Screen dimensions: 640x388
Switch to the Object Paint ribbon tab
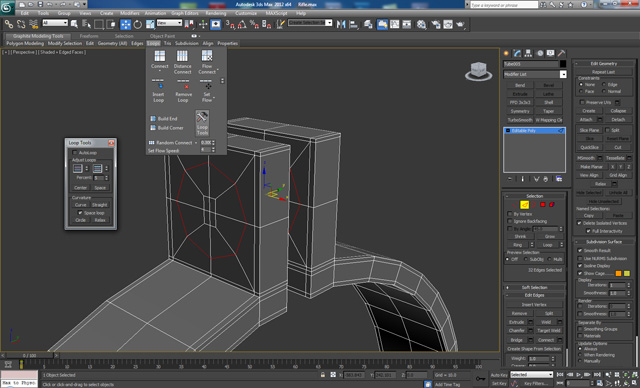click(x=162, y=36)
